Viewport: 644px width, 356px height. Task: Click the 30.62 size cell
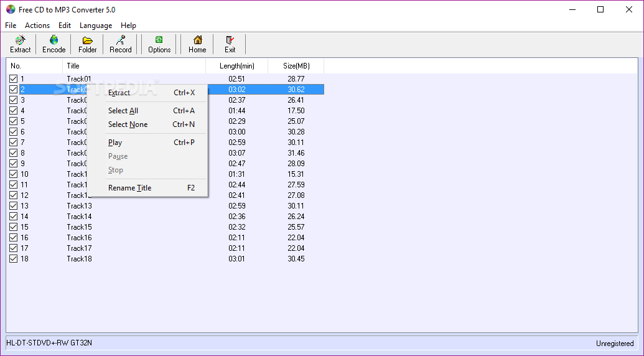pyautogui.click(x=296, y=90)
